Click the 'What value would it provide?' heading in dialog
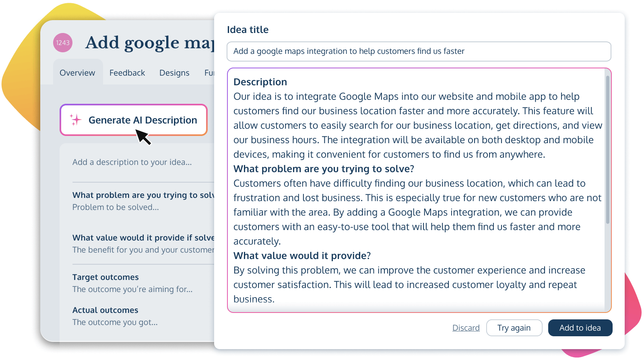644x362 pixels. [302, 256]
